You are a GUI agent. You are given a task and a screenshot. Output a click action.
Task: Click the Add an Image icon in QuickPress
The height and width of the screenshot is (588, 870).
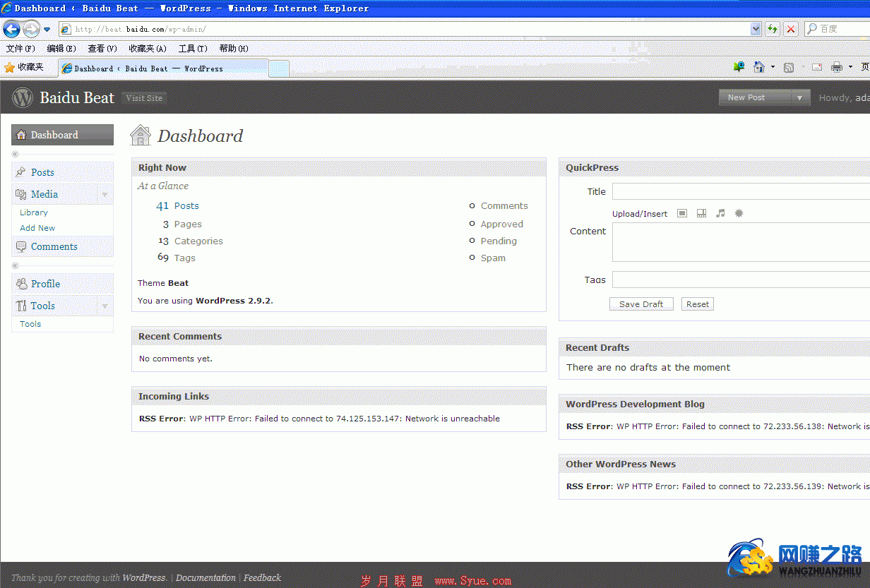[682, 213]
